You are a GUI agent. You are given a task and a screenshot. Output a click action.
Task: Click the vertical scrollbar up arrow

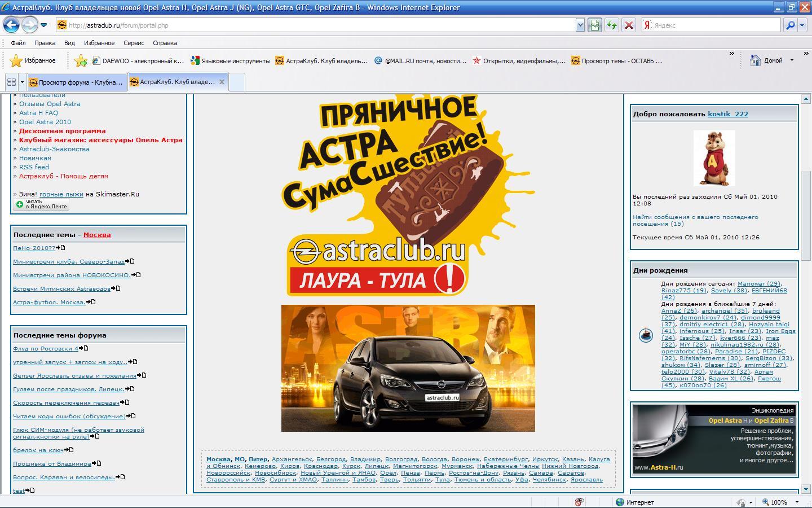(806, 99)
